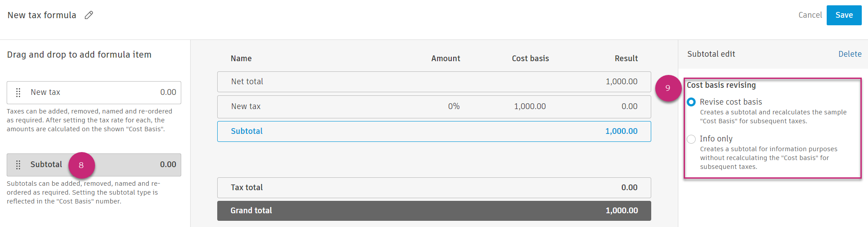The image size is (868, 227).
Task: Click the Subtotal drag handle icon
Action: (x=18, y=165)
